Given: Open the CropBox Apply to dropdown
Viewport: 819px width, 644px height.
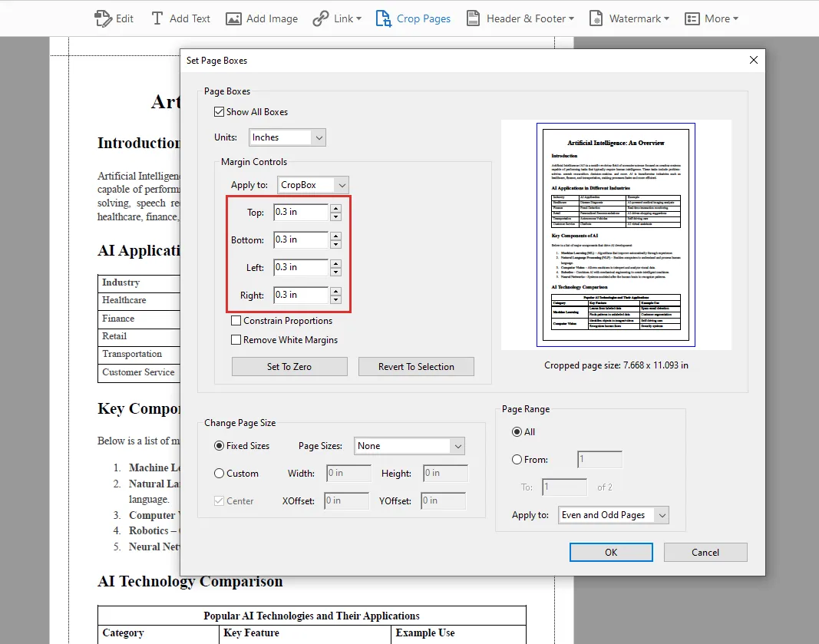Looking at the screenshot, I should pyautogui.click(x=313, y=185).
